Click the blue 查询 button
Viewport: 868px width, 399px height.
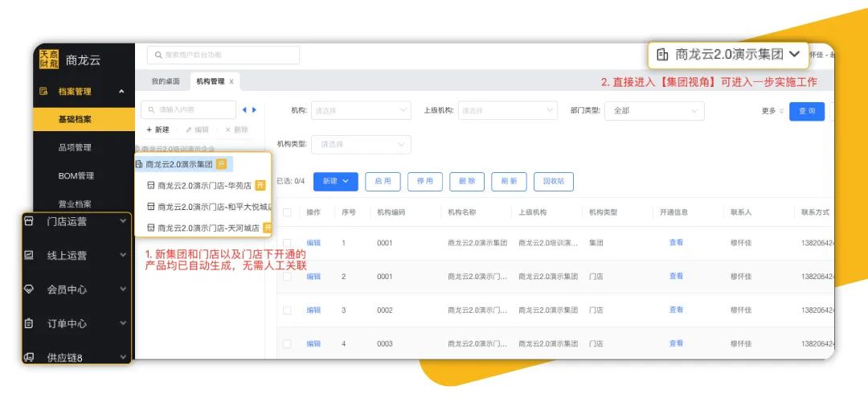pos(807,111)
